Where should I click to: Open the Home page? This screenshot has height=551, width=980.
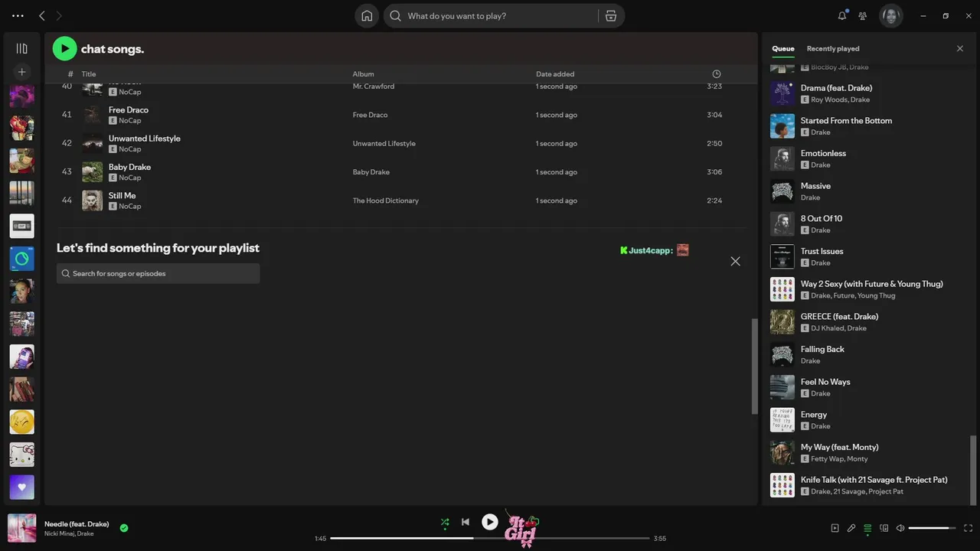point(367,15)
